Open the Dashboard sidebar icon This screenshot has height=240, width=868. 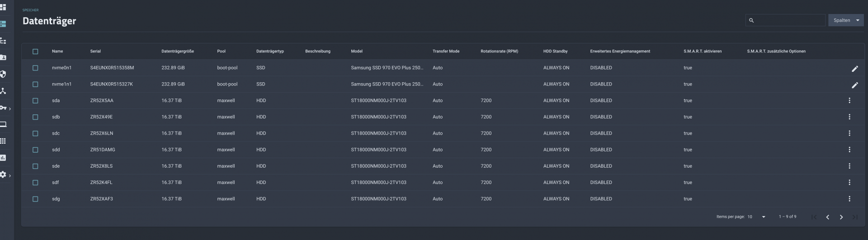click(x=3, y=7)
